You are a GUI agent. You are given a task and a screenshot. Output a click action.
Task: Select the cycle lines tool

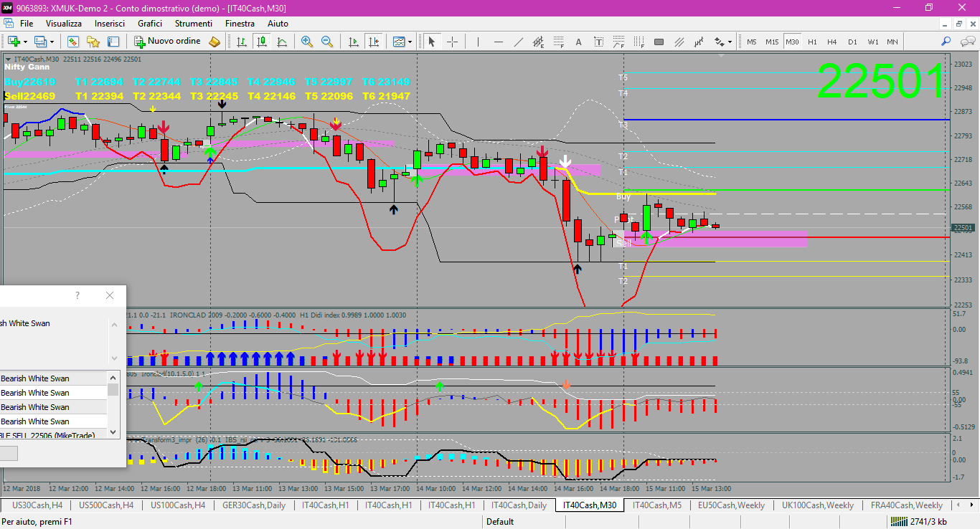pos(699,42)
